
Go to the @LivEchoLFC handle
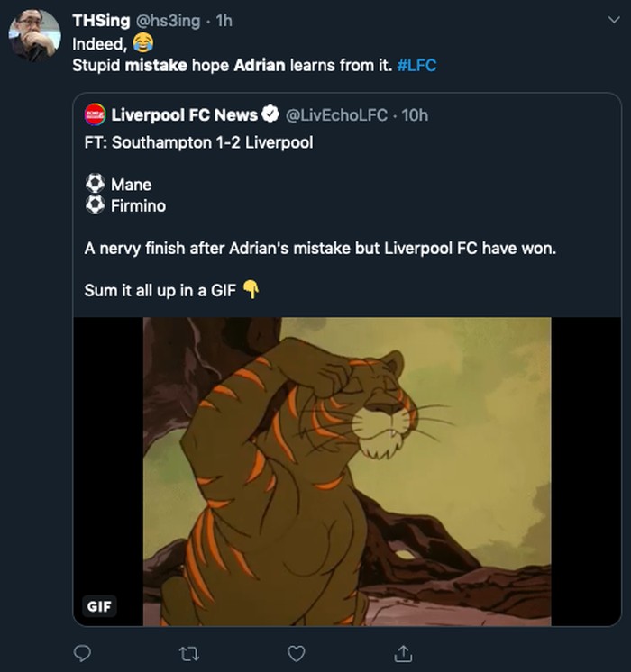click(x=336, y=114)
